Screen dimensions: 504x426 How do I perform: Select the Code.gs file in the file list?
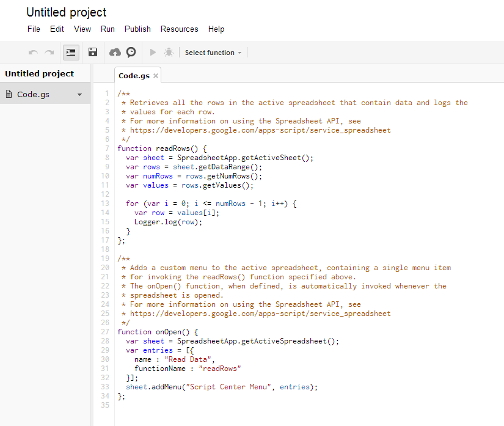click(x=34, y=94)
